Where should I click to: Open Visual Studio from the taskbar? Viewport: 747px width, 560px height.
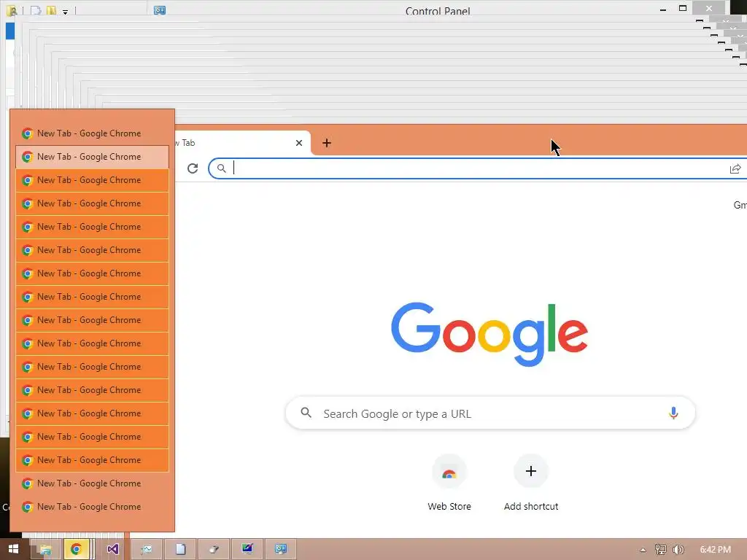[x=112, y=549]
